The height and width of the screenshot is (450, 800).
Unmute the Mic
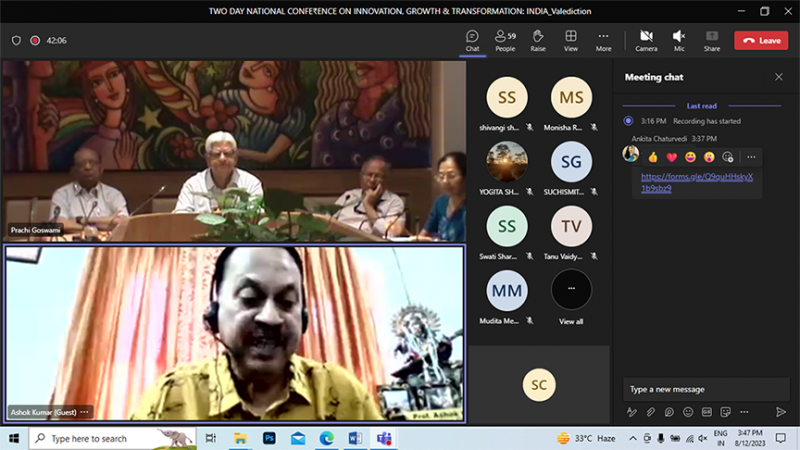[679, 40]
